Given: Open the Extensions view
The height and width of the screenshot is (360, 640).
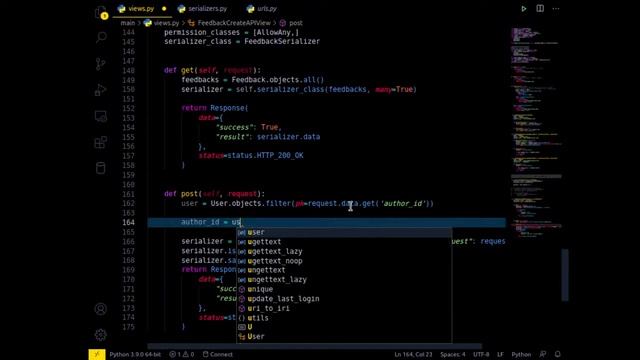Looking at the screenshot, I should (100, 142).
